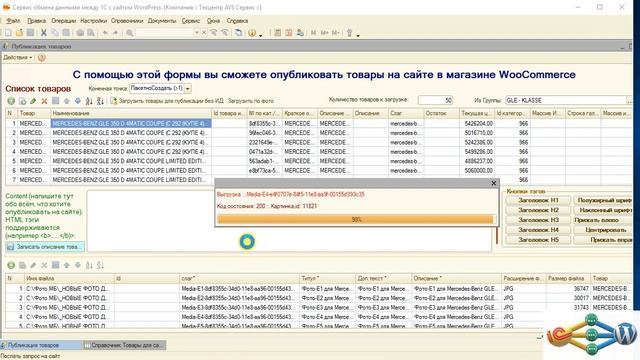
Task: Close the upload progress dialog
Action: pyautogui.click(x=493, y=183)
